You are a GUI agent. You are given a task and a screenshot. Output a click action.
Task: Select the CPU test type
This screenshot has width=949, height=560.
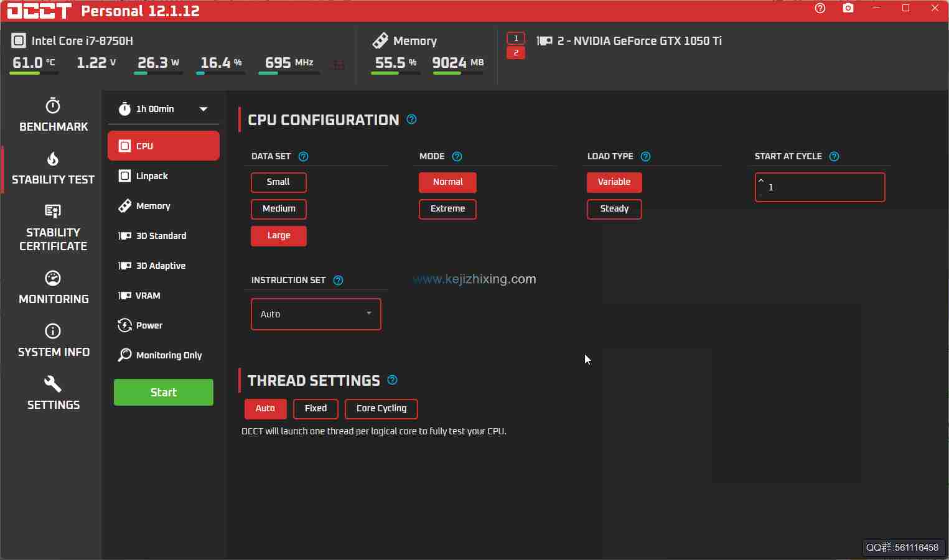coord(163,146)
